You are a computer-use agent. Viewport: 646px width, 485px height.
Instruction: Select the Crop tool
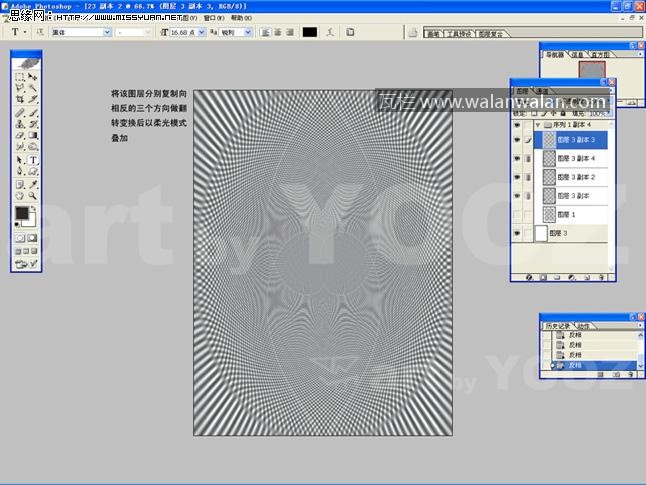pyautogui.click(x=20, y=101)
